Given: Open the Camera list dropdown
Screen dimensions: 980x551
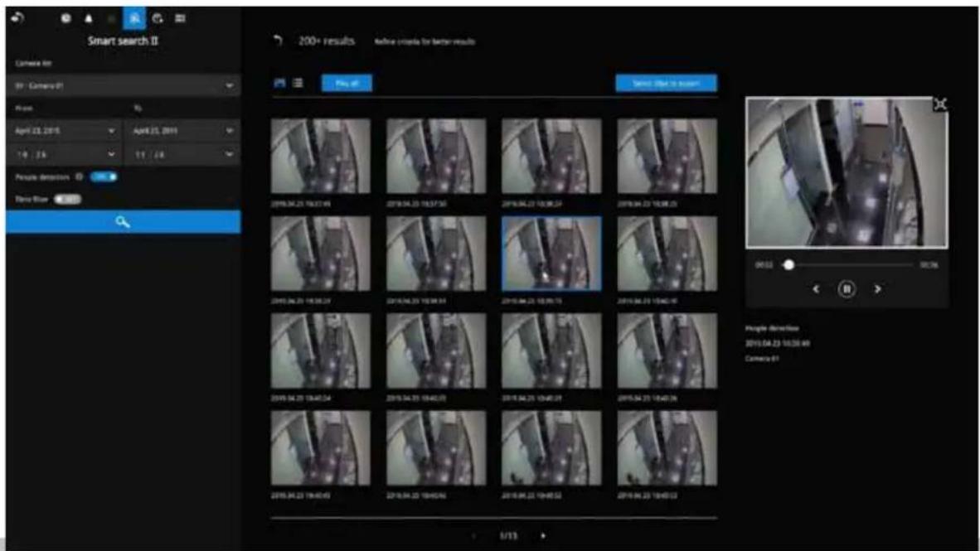Looking at the screenshot, I should [124, 85].
